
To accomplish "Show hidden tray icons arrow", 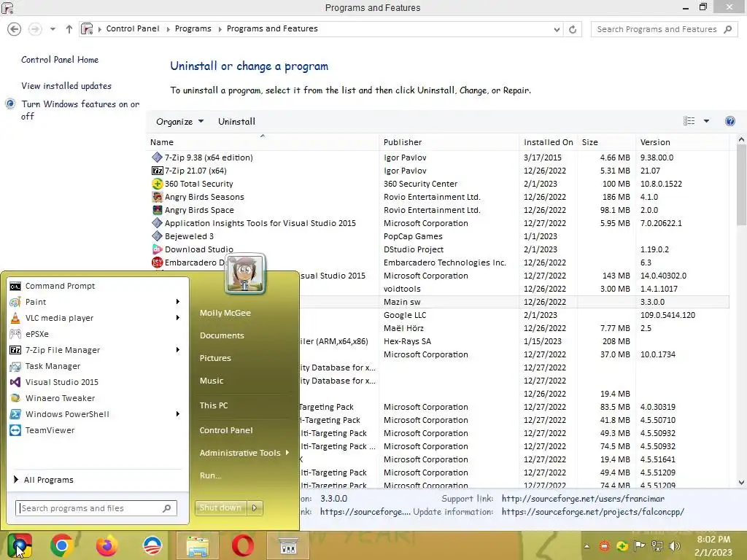I will pos(587,546).
